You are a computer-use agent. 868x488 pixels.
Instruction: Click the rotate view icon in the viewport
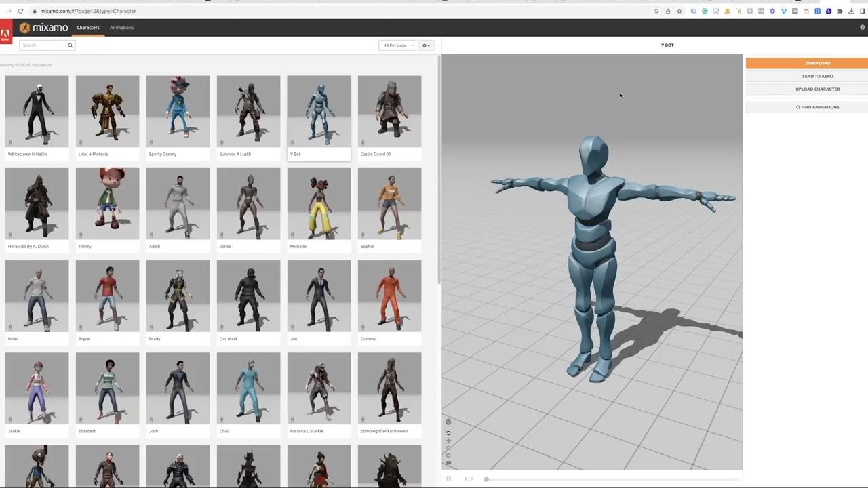448,432
